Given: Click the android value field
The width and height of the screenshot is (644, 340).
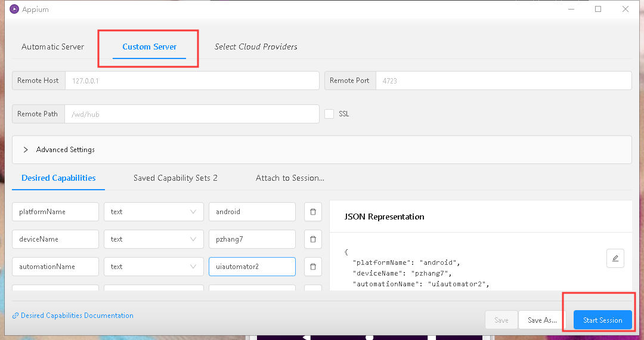Looking at the screenshot, I should tap(252, 212).
